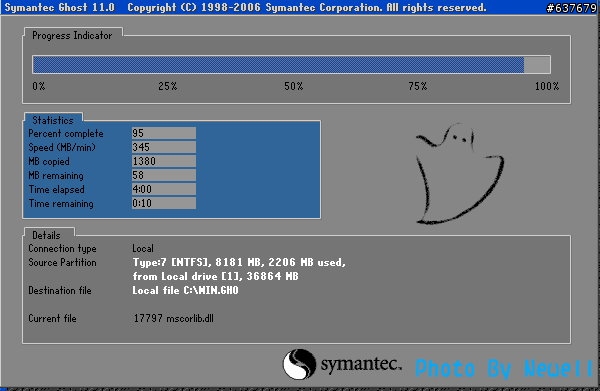Click the Time elapsed field showing 4:00
This screenshot has width=600, height=391.
coord(164,189)
